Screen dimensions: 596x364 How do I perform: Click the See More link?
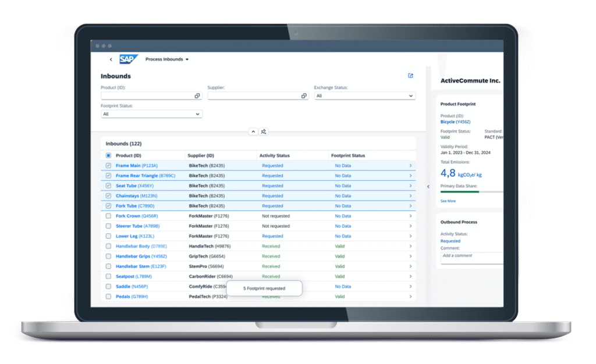[448, 201]
